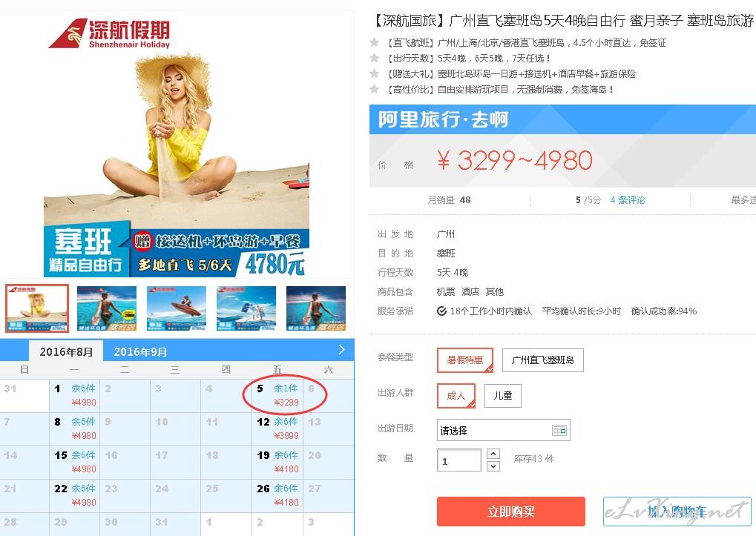This screenshot has width=756, height=536.
Task: Switch to the 2016年9月 calendar tab
Action: (x=140, y=352)
